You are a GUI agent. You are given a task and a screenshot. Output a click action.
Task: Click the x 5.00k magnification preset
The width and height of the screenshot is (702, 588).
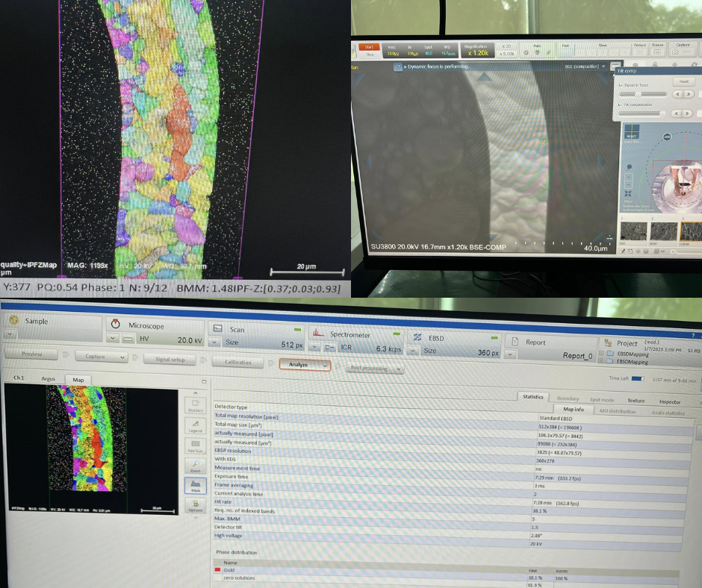tap(507, 54)
